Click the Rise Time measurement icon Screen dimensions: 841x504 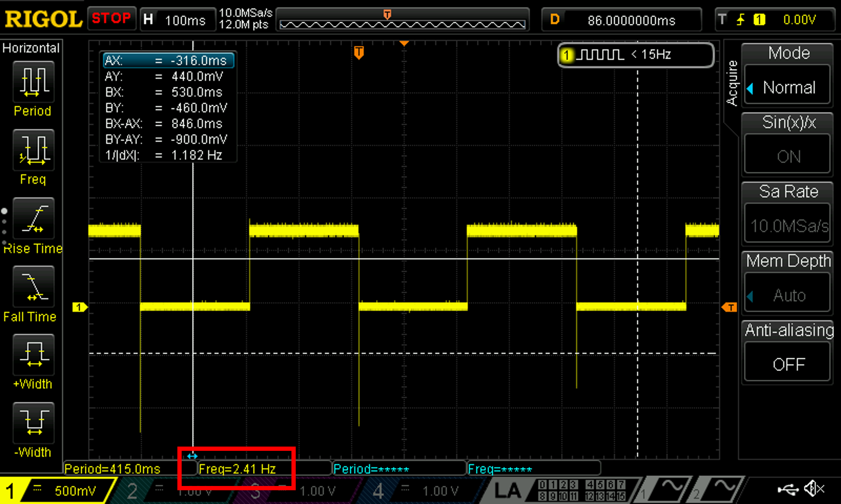coord(33,218)
